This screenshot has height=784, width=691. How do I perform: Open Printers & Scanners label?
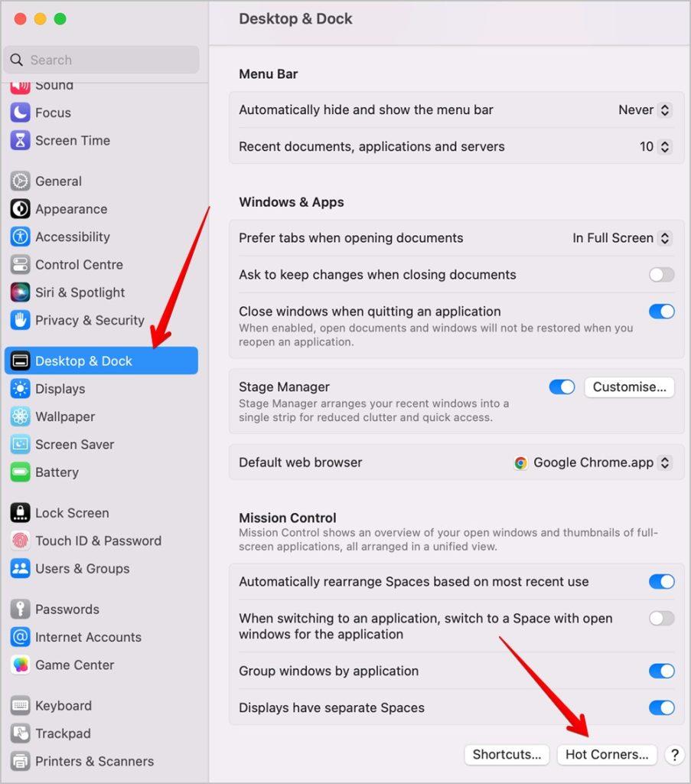click(94, 761)
